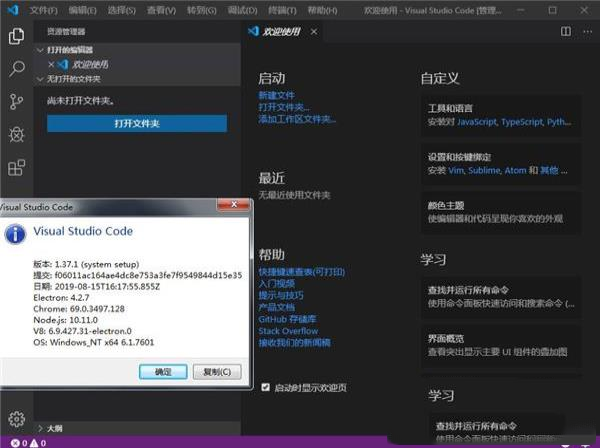Image resolution: width=600 pixels, height=448 pixels.
Task: Open the 编辑(E) menu
Action: point(83,10)
